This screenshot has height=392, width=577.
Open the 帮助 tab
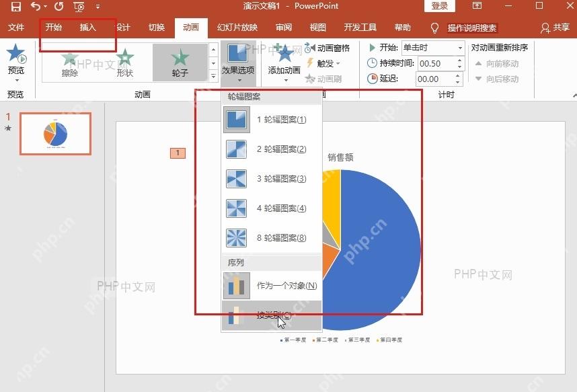click(x=402, y=28)
